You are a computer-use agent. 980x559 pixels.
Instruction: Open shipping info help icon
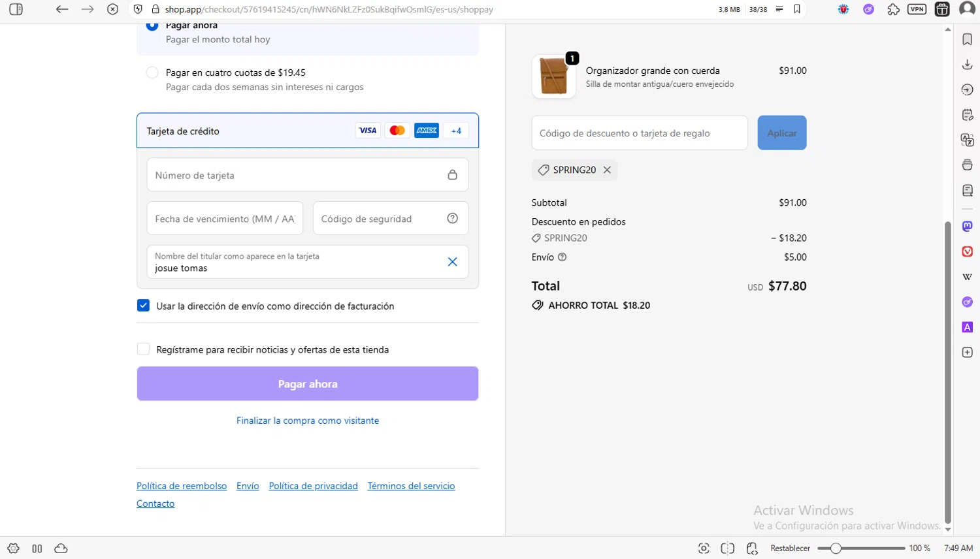coord(563,257)
